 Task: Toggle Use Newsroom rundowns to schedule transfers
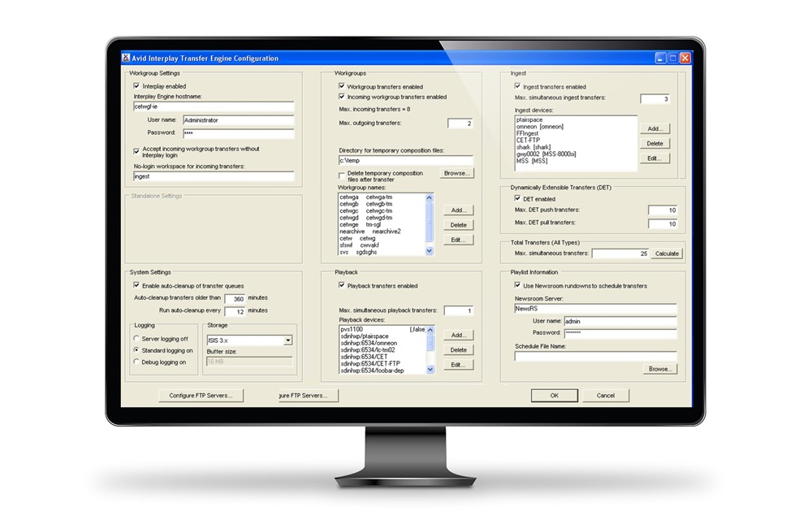pyautogui.click(x=516, y=285)
